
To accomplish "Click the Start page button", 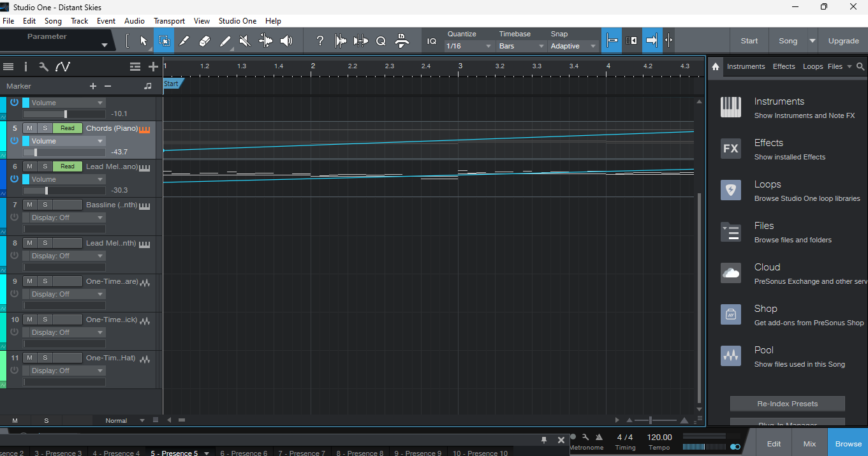I will pos(749,41).
